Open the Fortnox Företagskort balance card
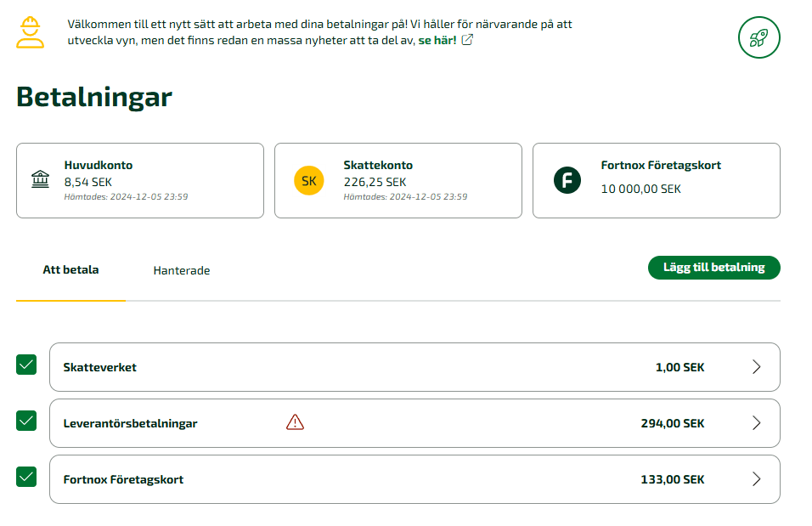812x526 pixels. (656, 180)
